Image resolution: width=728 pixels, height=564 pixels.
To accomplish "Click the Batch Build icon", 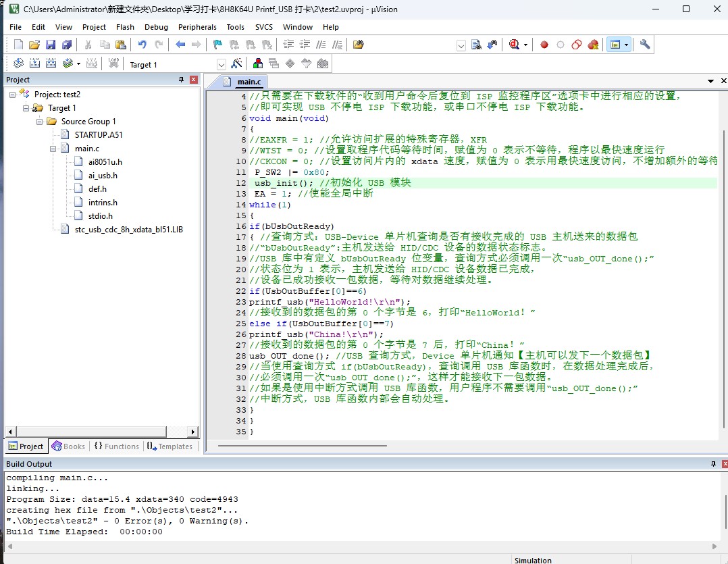I will (68, 63).
